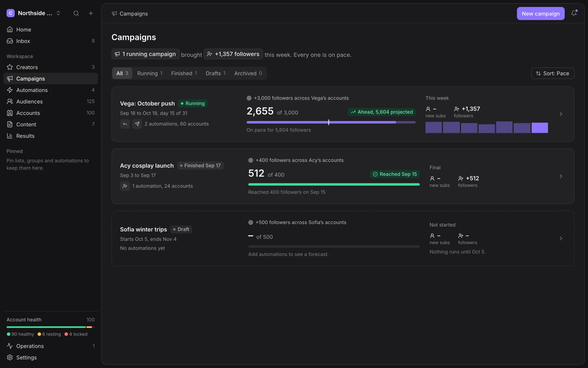Click the Vega campaign progress bar
This screenshot has width=588, height=368.
click(331, 122)
